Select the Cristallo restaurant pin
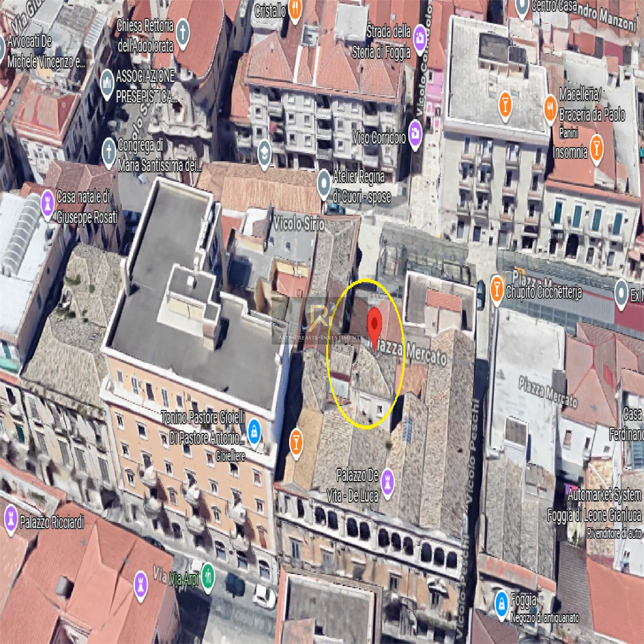This screenshot has width=644, height=644. pos(295,9)
